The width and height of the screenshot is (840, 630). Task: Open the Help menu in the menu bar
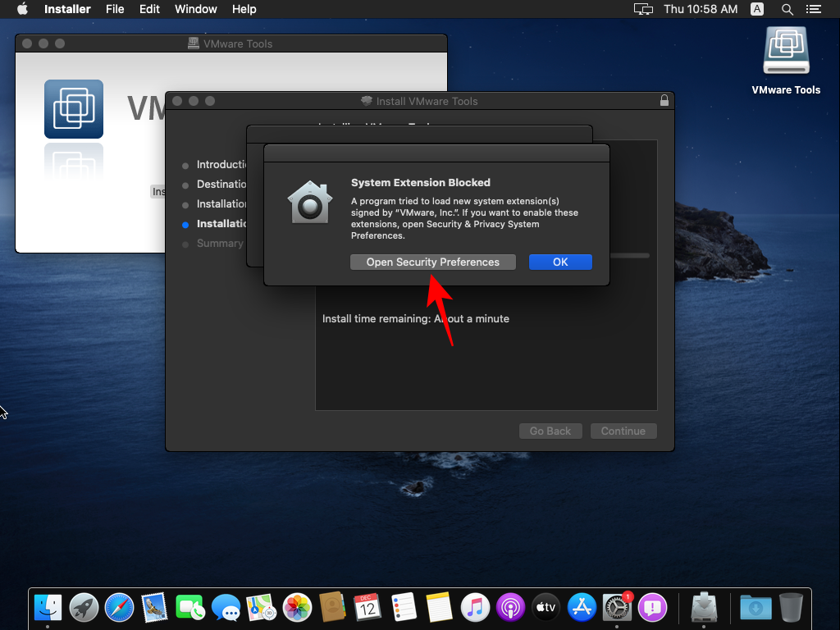pyautogui.click(x=244, y=9)
